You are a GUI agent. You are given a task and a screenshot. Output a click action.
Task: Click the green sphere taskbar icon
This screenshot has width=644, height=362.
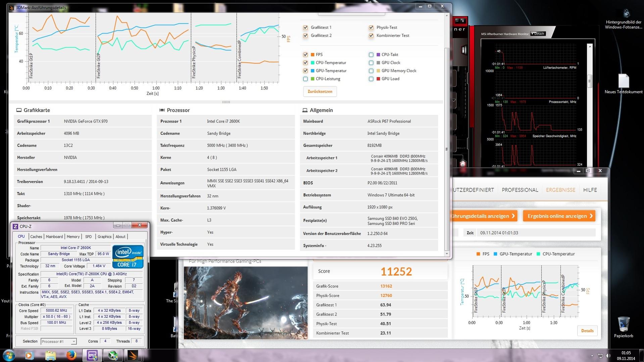point(113,355)
